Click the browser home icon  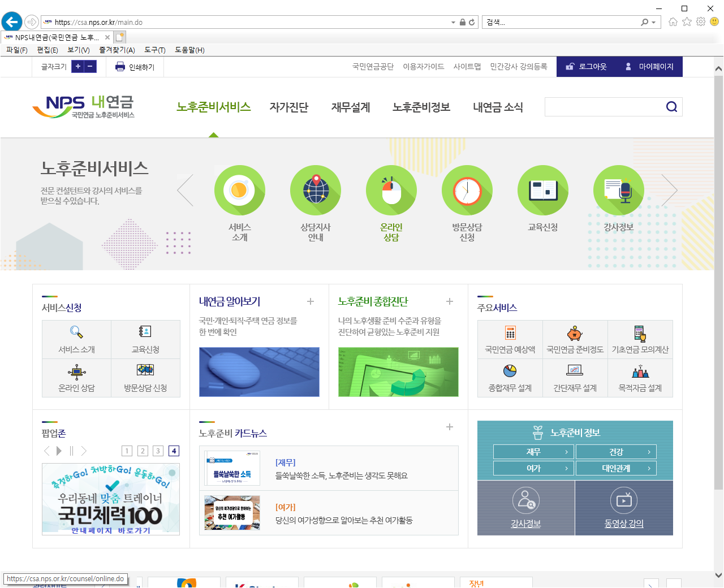(x=673, y=22)
